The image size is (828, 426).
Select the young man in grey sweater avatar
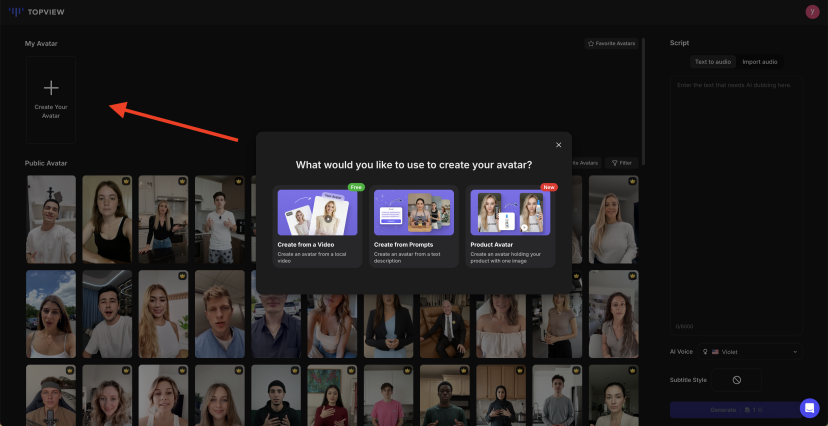click(558, 395)
